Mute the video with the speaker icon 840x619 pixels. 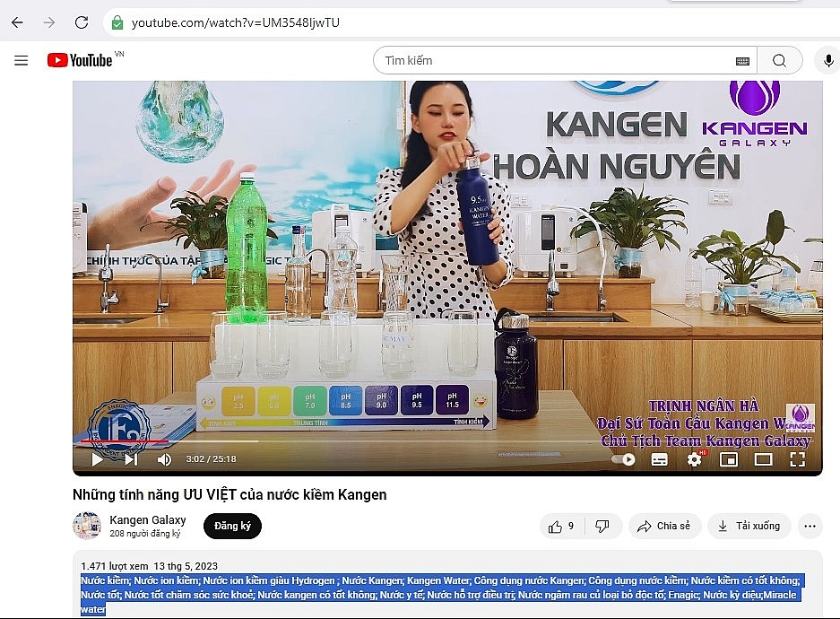click(164, 459)
